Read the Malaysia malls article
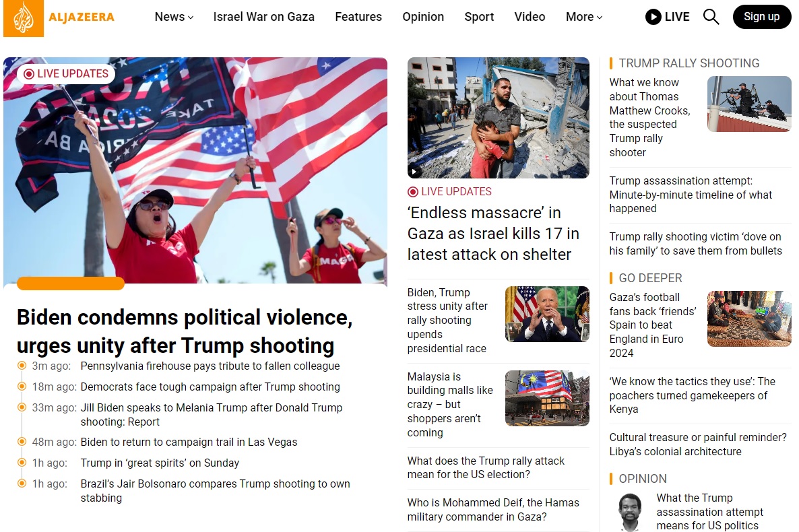The image size is (799, 532). [x=450, y=405]
